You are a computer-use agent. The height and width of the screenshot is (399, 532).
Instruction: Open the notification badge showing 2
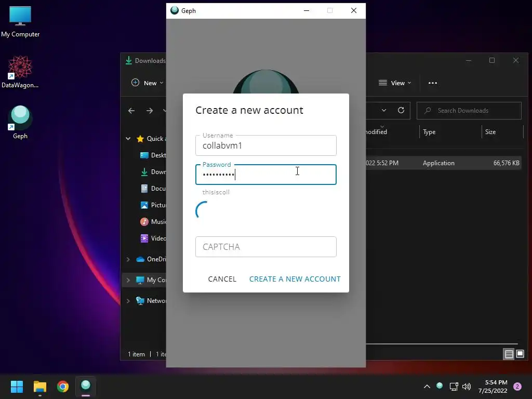click(x=517, y=387)
